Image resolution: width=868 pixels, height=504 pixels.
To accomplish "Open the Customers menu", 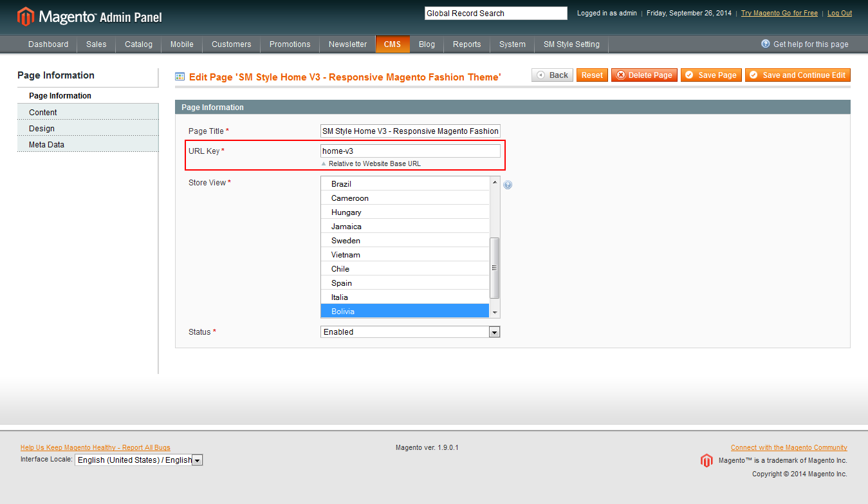I will tap(232, 44).
